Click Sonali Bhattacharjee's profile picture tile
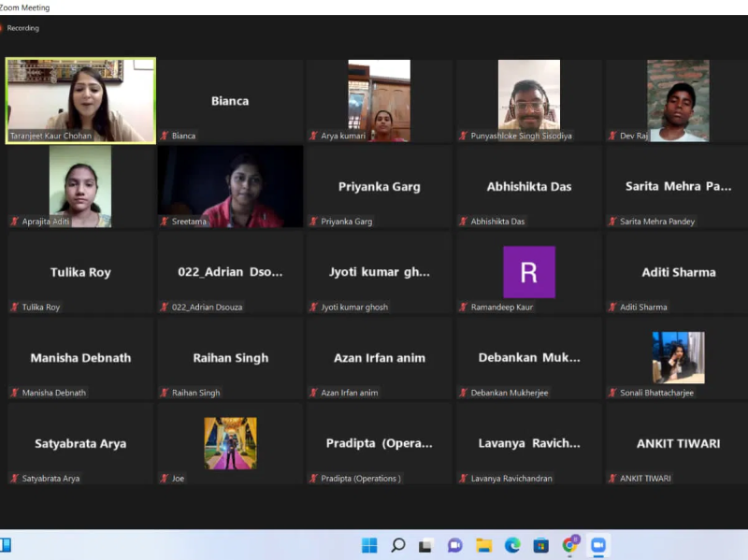This screenshot has height=560, width=748. [x=678, y=357]
